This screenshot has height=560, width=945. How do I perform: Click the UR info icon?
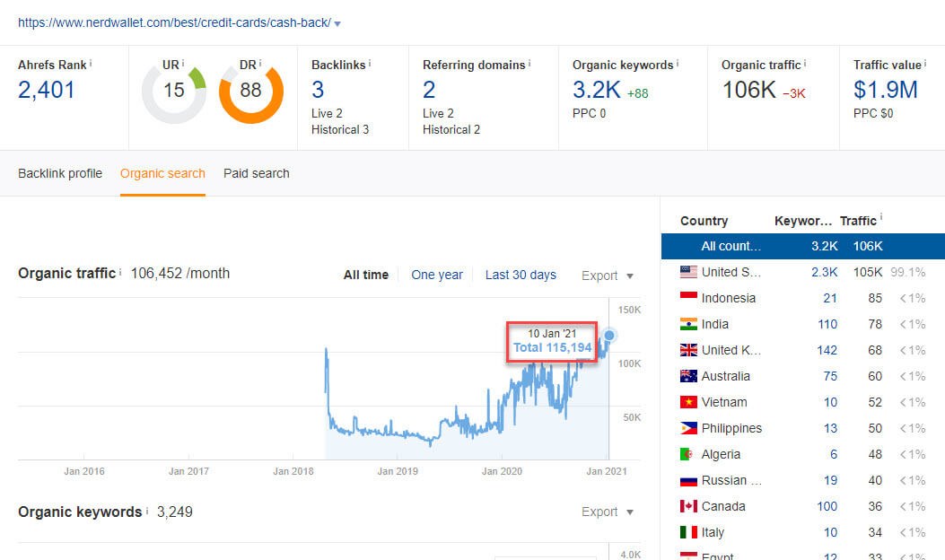183,63
